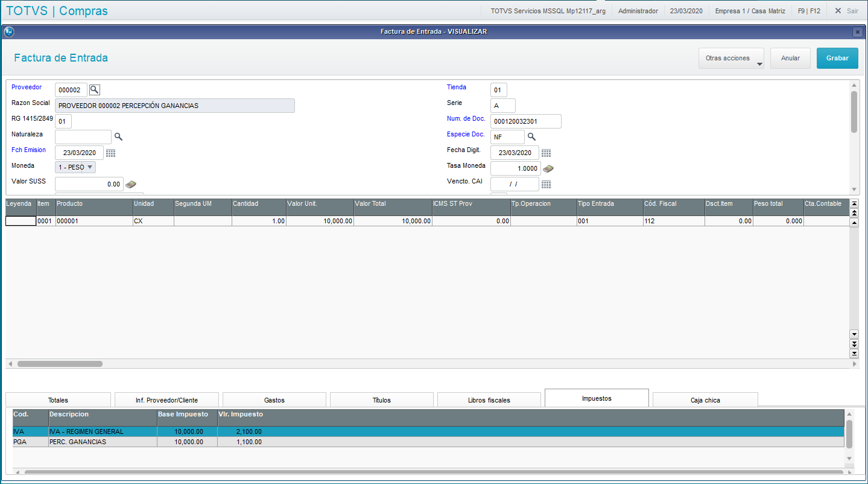868x484 pixels.
Task: Click Sair exit button in top bar
Action: 846,11
